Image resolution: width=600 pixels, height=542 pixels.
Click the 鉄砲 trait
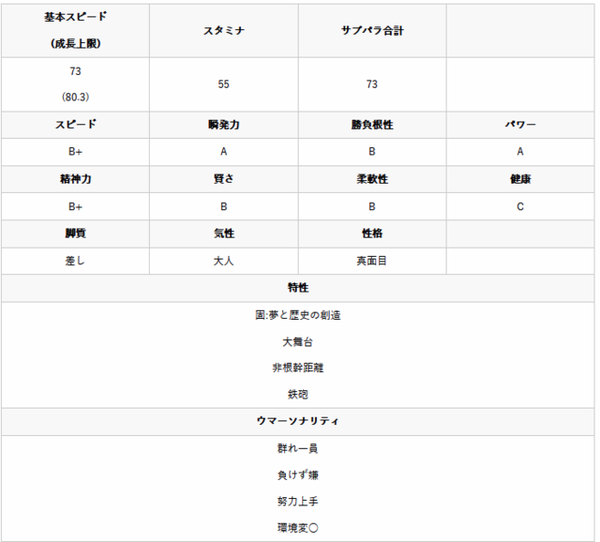298,394
